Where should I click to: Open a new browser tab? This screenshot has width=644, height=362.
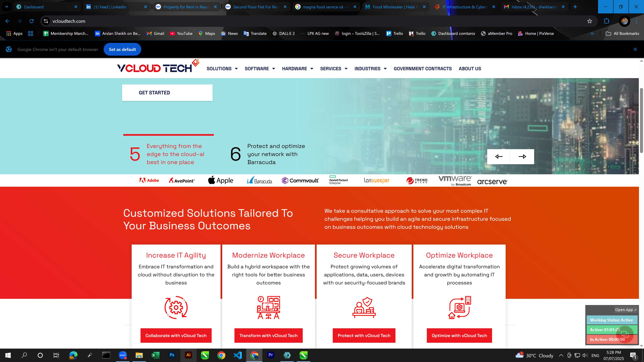point(575,7)
